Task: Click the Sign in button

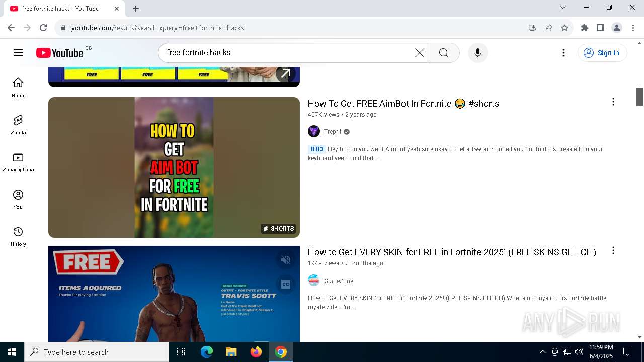Action: (602, 53)
